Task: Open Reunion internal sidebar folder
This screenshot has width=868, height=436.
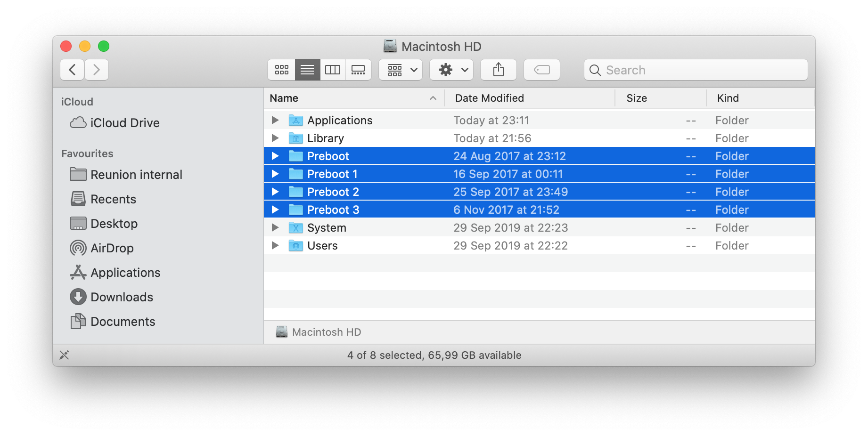Action: pos(136,175)
